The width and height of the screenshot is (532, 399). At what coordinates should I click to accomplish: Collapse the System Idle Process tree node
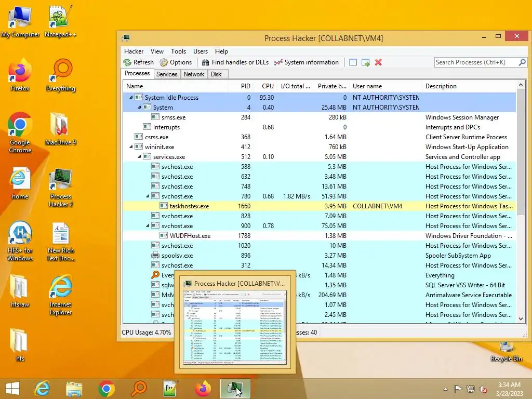coord(131,97)
